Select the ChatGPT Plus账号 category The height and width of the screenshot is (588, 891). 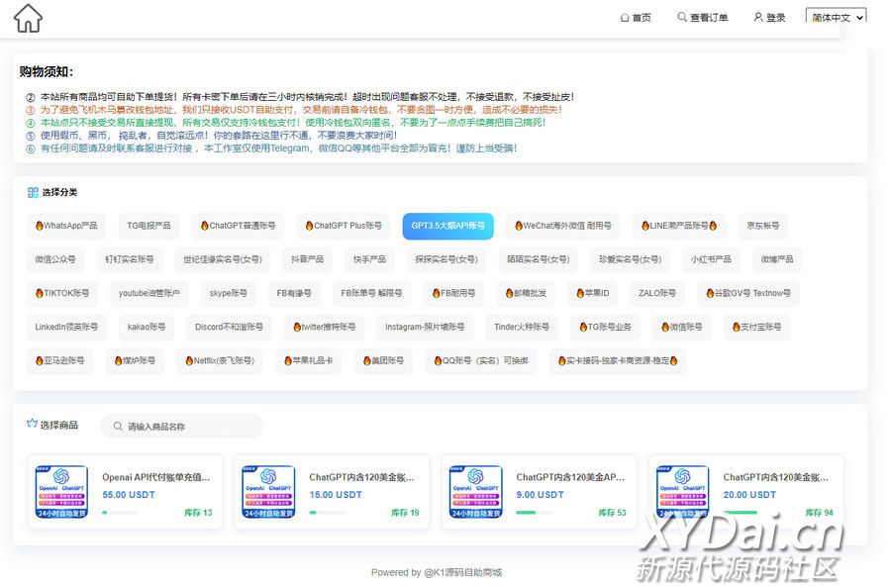tap(343, 226)
